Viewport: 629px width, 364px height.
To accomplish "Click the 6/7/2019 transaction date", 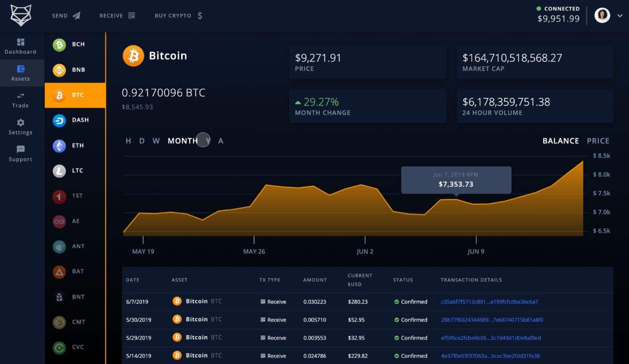I will [137, 302].
